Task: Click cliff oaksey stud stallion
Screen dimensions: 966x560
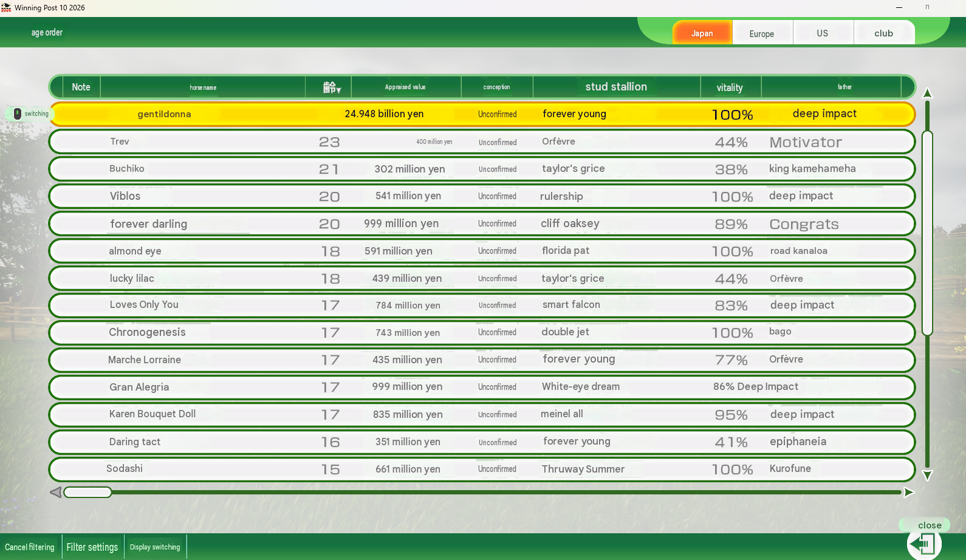Action: pyautogui.click(x=570, y=224)
